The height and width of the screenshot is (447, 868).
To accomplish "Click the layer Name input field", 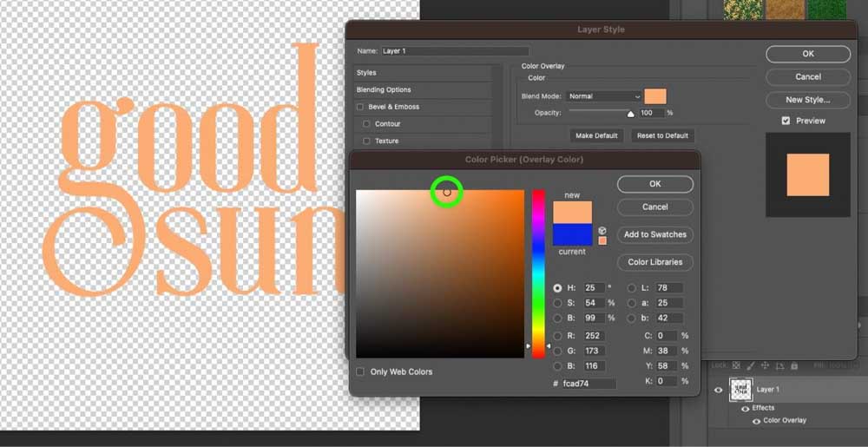I will 455,51.
